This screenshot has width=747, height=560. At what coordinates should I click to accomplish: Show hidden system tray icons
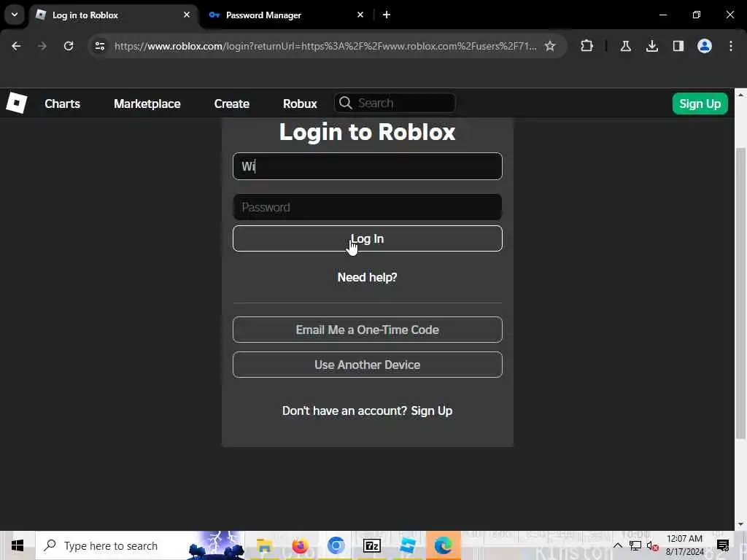tap(617, 545)
